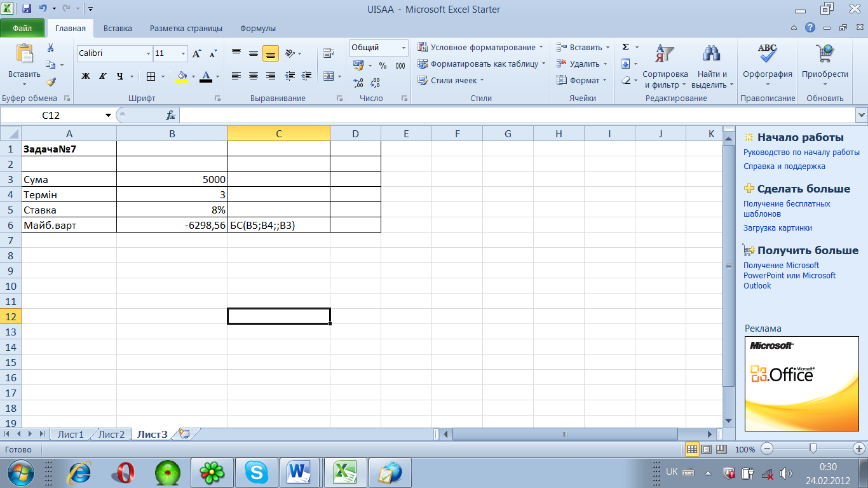Click the insert function fx icon
This screenshot has height=488, width=868.
coord(170,115)
